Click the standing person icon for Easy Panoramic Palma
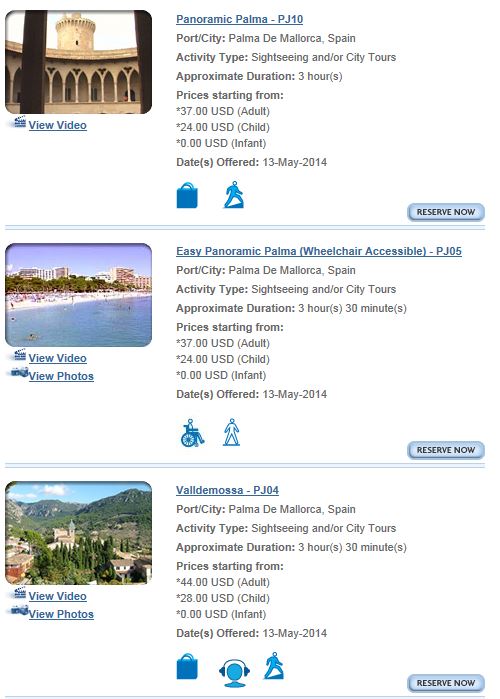Image resolution: width=500 pixels, height=699 pixels. pyautogui.click(x=231, y=432)
